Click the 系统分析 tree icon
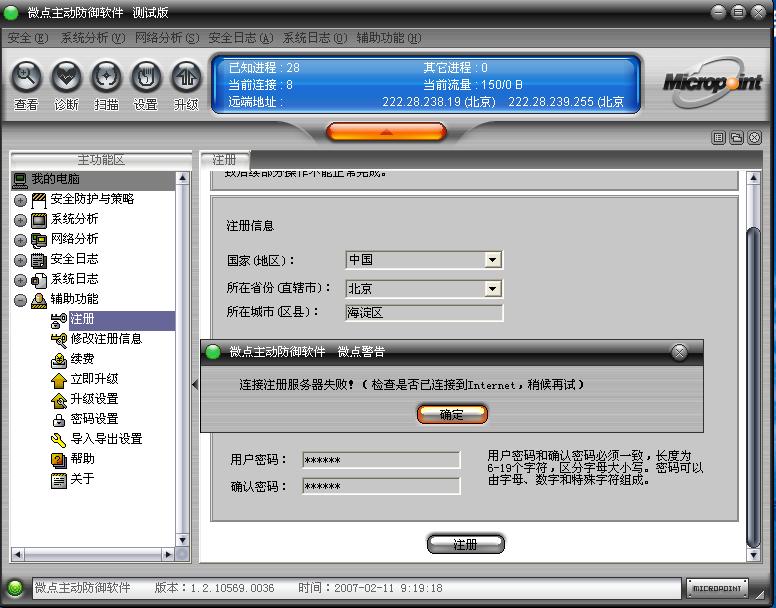Image resolution: width=776 pixels, height=608 pixels. [39, 220]
